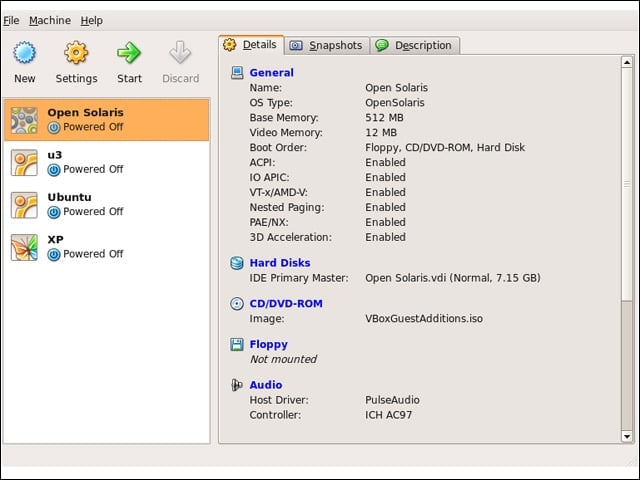The image size is (640, 480).
Task: Click the Ubuntu powered-off status icon
Action: 53,212
